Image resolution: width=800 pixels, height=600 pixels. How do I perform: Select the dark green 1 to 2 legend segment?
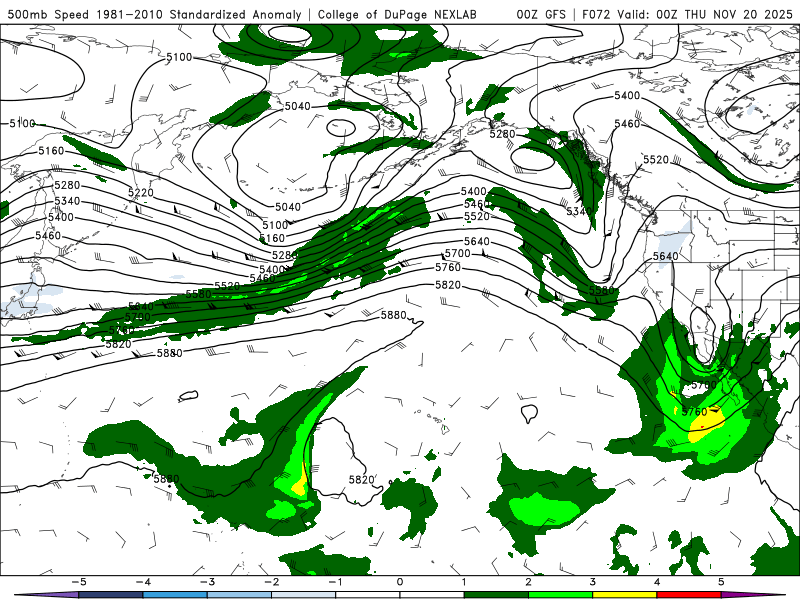coord(496,595)
